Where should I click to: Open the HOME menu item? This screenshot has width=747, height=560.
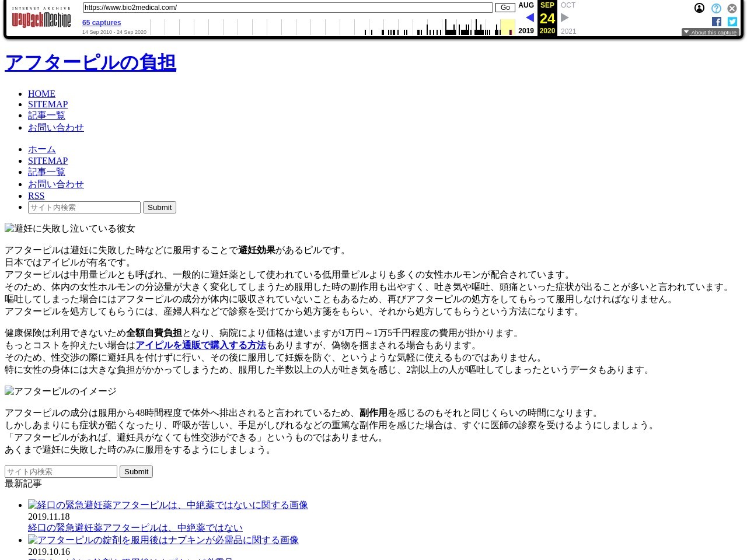pyautogui.click(x=41, y=93)
